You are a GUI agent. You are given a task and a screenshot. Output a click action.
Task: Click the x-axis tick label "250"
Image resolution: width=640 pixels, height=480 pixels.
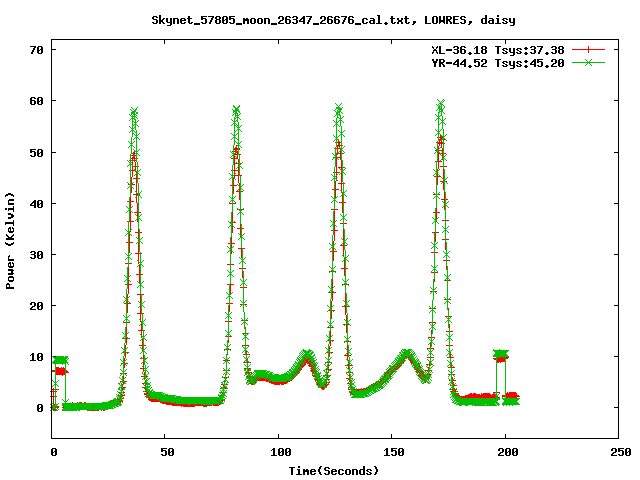click(x=621, y=452)
